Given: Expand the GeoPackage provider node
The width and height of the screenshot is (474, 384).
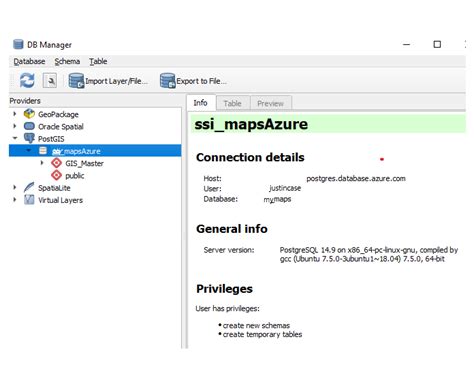Looking at the screenshot, I should (15, 114).
